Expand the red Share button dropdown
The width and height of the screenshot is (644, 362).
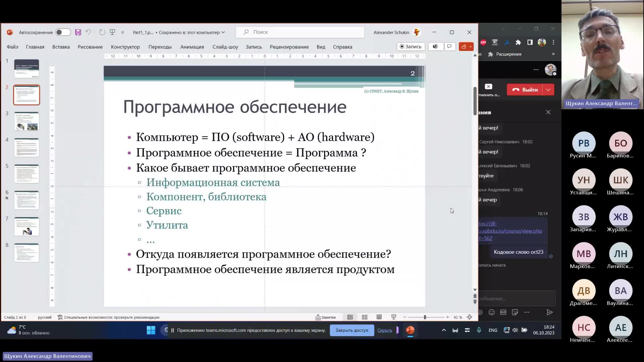471,47
